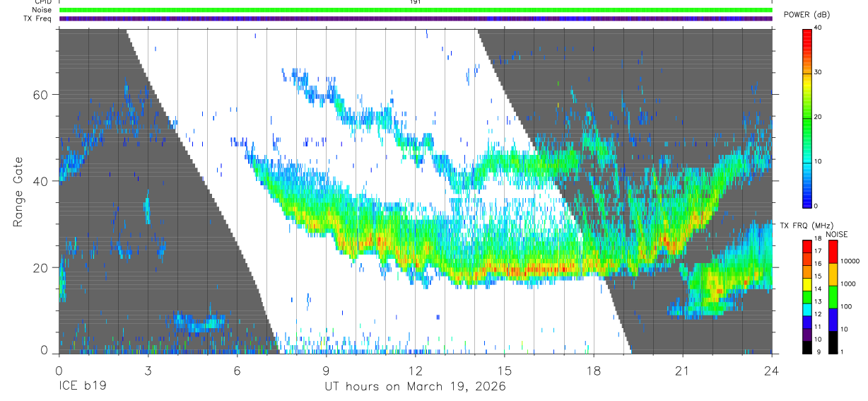This screenshot has width=868, height=401.
Task: Click the 100 label on the NOISE scale
Action: [x=848, y=307]
